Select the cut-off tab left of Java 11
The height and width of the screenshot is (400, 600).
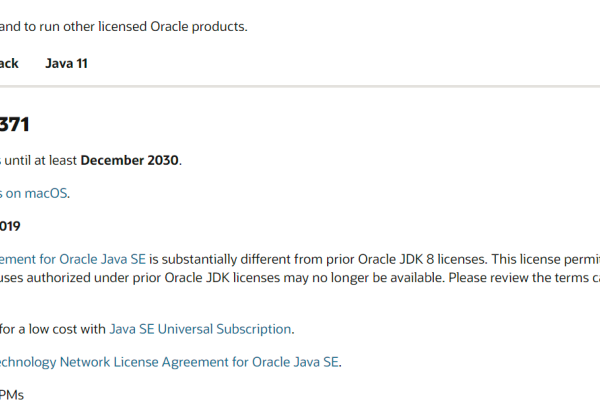coord(9,63)
